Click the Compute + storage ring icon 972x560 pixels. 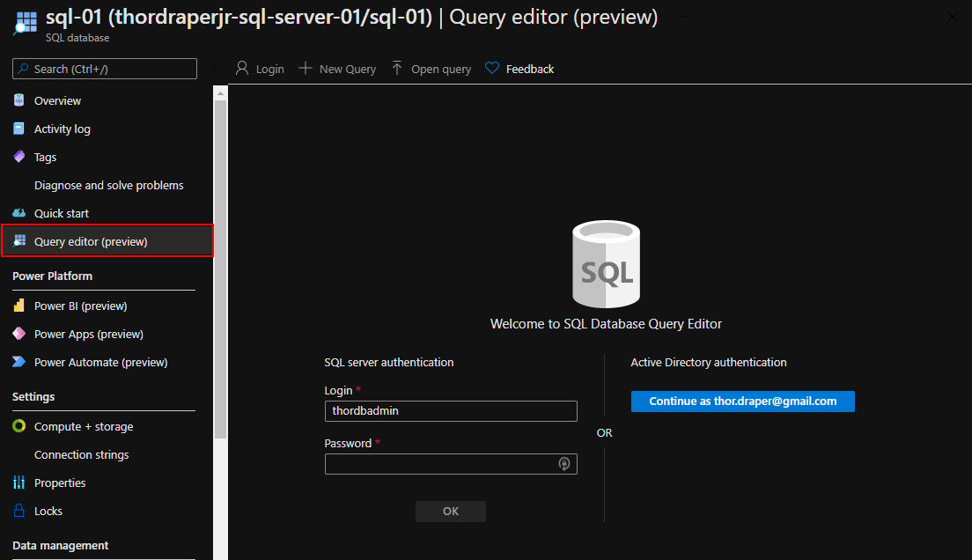(x=19, y=425)
